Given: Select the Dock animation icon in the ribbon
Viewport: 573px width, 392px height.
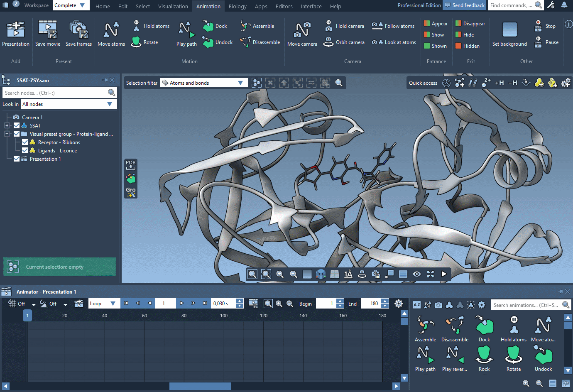Looking at the screenshot, I should (208, 26).
